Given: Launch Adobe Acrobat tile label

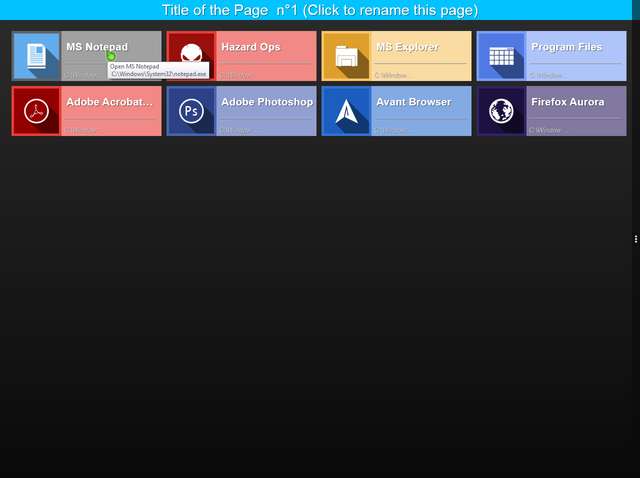Looking at the screenshot, I should (110, 102).
